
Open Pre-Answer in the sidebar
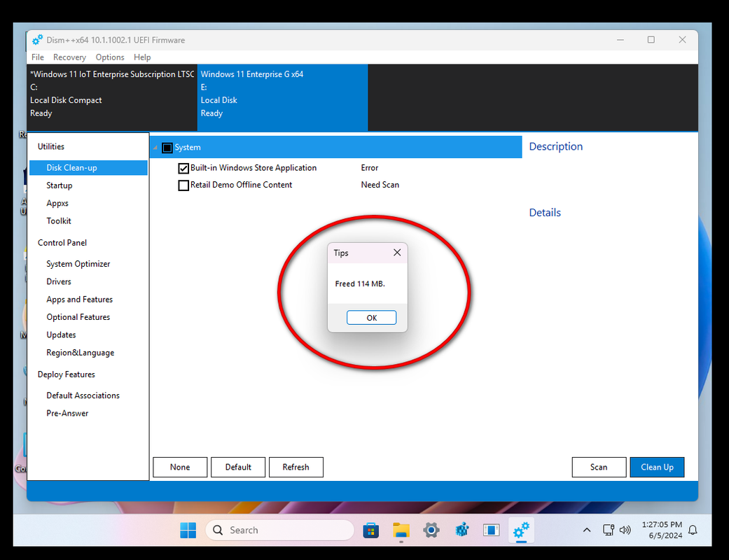[x=67, y=413]
